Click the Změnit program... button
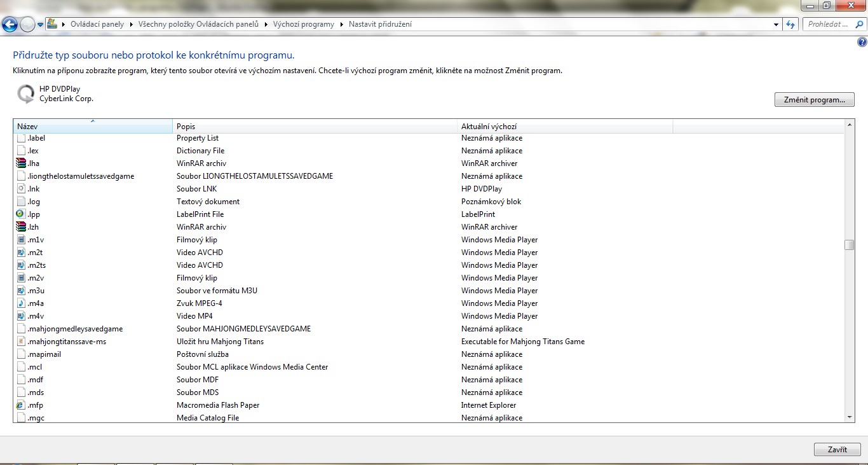868x465 pixels. click(815, 100)
